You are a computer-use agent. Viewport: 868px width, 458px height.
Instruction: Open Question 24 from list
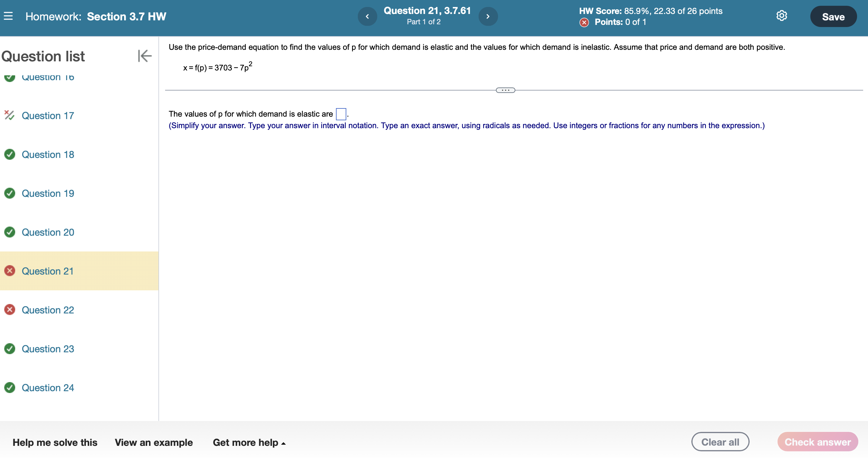point(48,388)
